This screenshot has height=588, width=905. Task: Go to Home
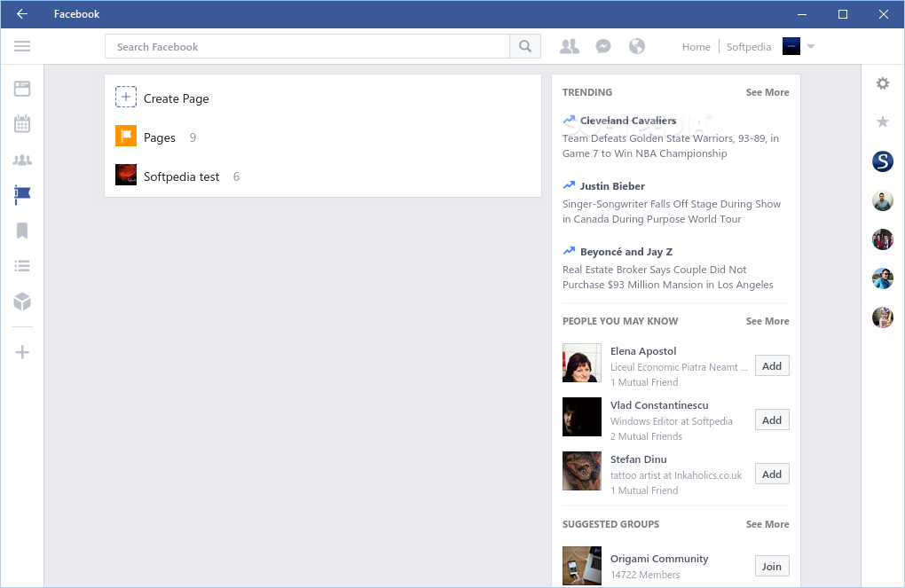696,47
